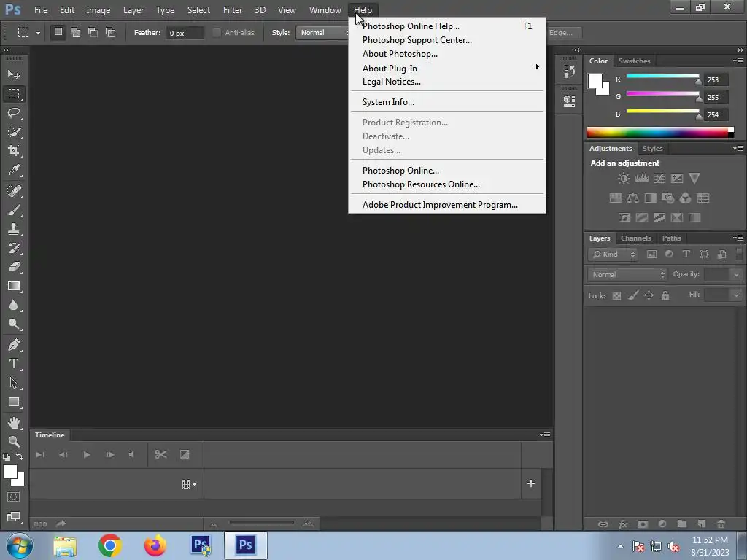
Task: Toggle Quick Mask mode
Action: click(x=14, y=497)
